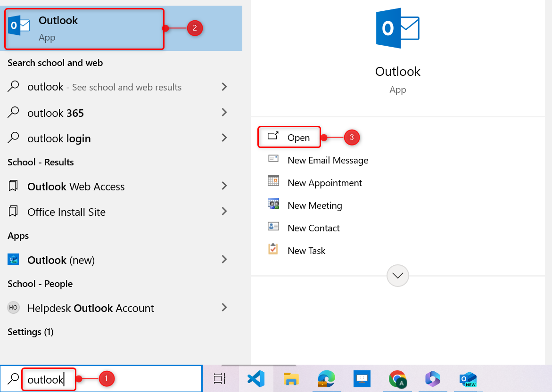This screenshot has width=552, height=392.
Task: Select Open in the Outlook actions list
Action: [289, 137]
